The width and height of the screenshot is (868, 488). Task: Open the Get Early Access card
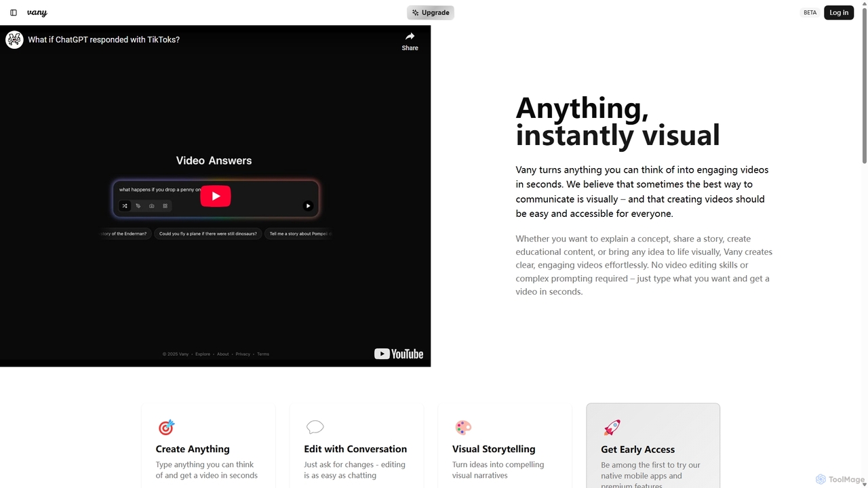click(x=653, y=446)
